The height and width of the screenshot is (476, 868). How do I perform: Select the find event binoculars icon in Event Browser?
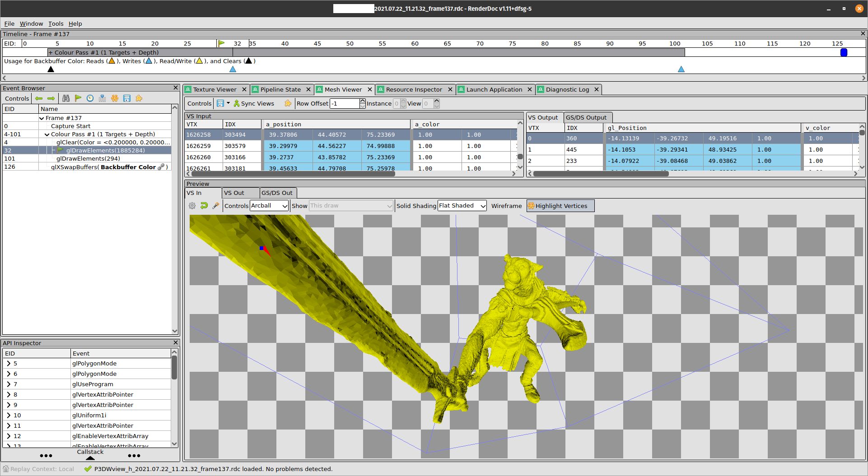click(66, 98)
